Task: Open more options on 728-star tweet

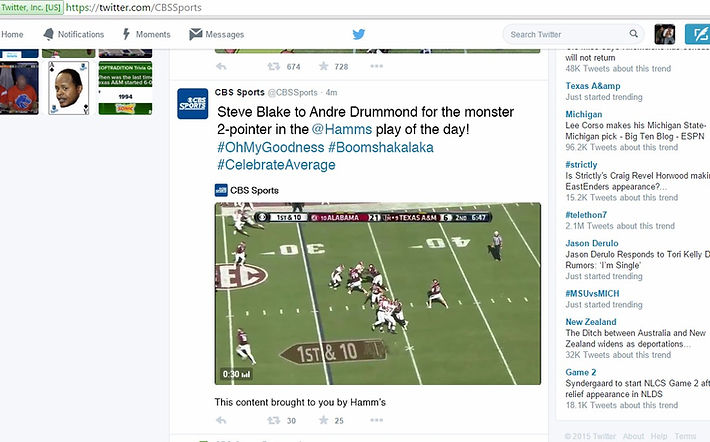Action: point(377,66)
